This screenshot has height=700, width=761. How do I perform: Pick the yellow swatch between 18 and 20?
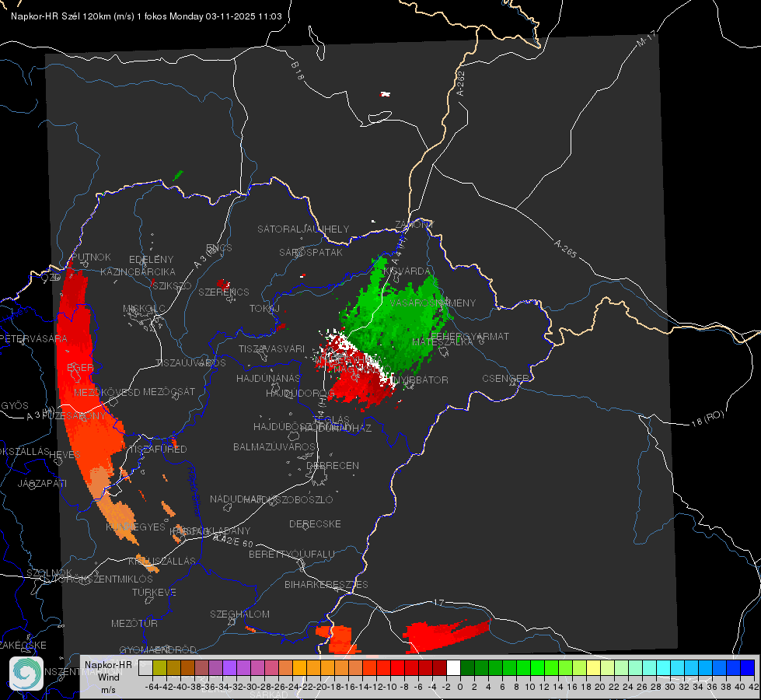(x=593, y=668)
